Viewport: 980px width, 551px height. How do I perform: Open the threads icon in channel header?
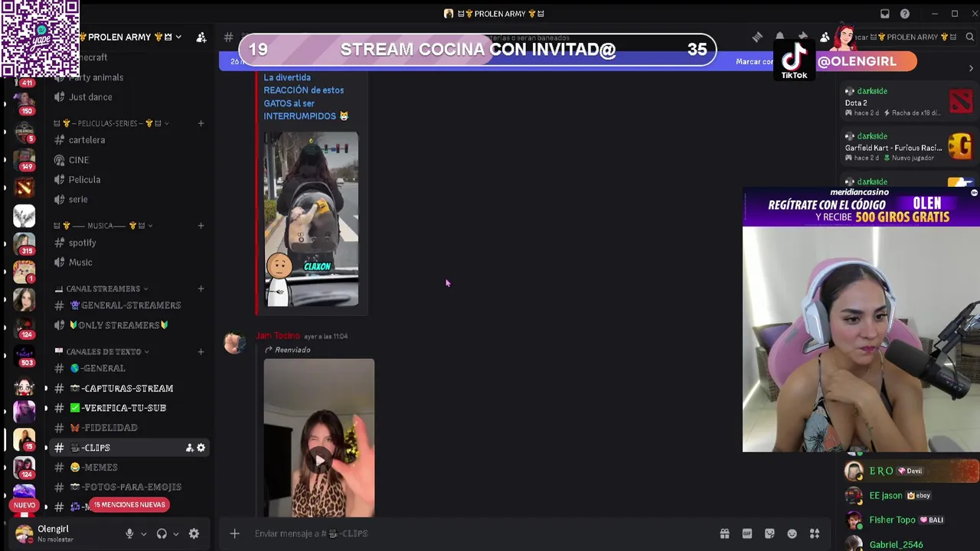click(x=757, y=37)
